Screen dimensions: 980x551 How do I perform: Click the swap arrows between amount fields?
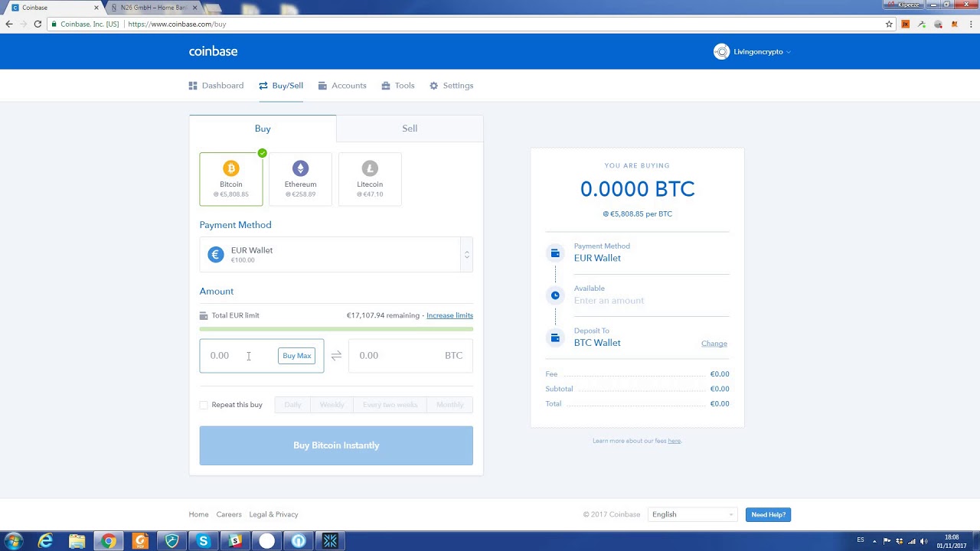tap(336, 356)
